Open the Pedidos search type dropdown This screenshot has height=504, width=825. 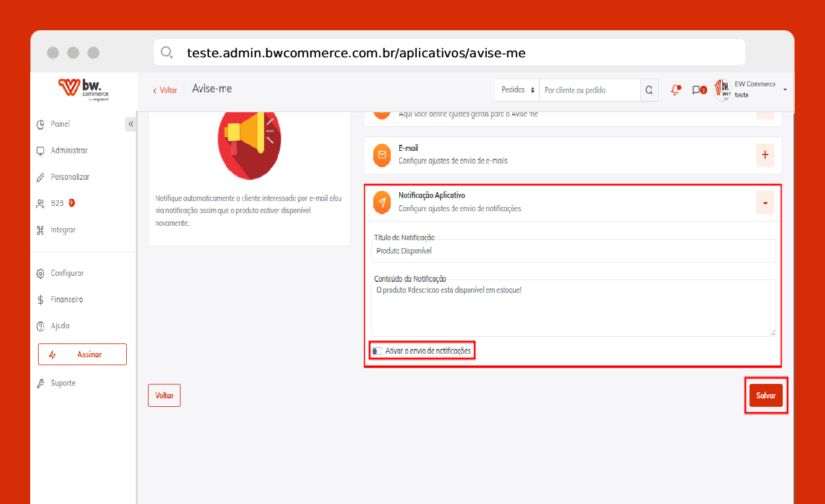click(518, 90)
